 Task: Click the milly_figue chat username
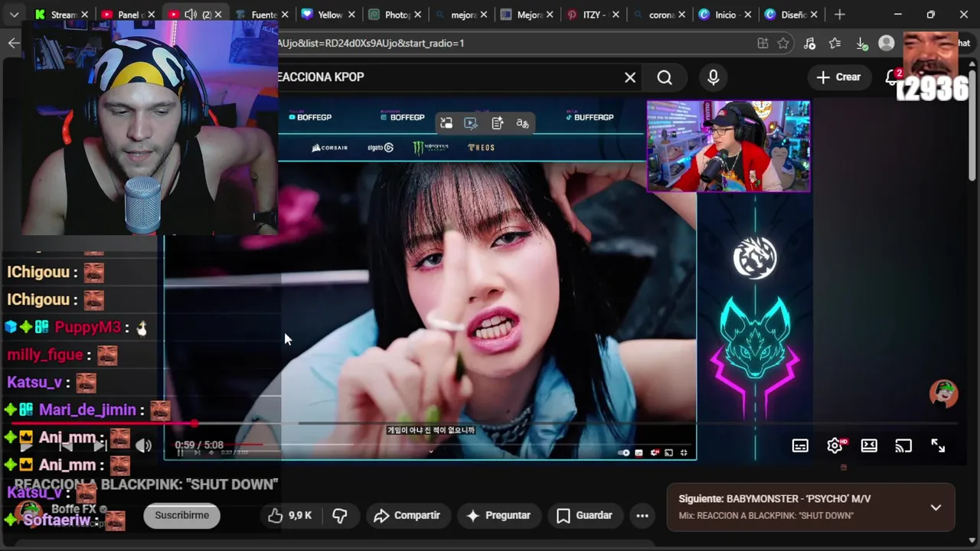click(x=44, y=355)
